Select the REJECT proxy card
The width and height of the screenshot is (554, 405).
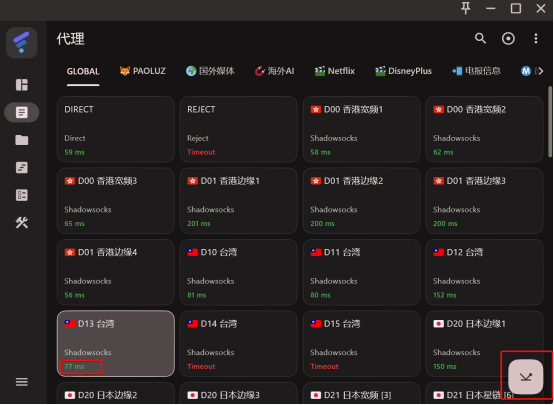[x=238, y=130]
